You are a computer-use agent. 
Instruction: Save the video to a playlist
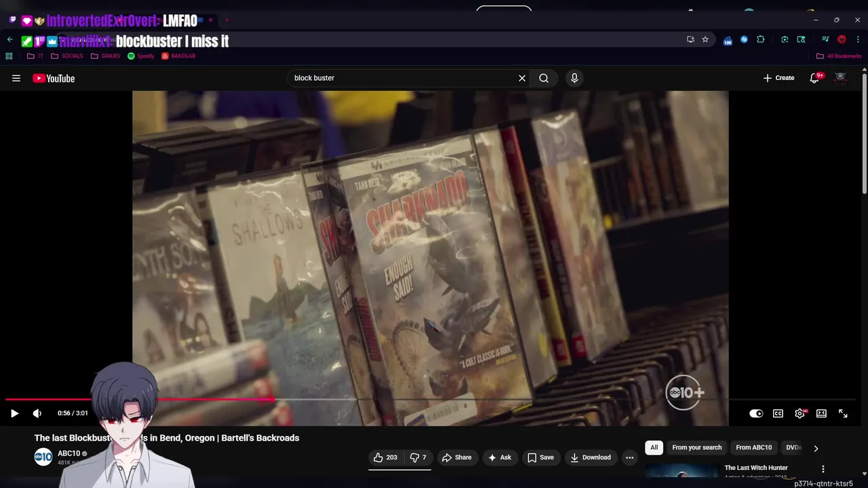point(540,457)
